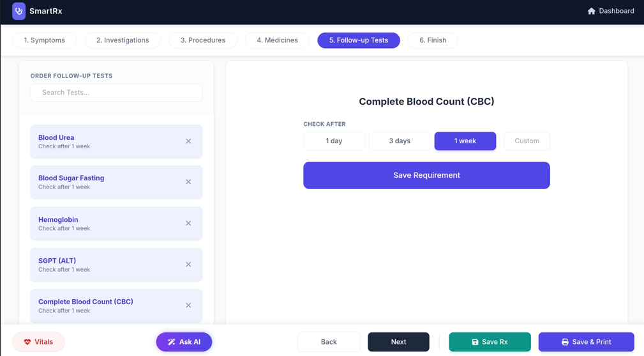Remove Blood Sugar Fasting test
The width and height of the screenshot is (644, 356).
coord(188,182)
